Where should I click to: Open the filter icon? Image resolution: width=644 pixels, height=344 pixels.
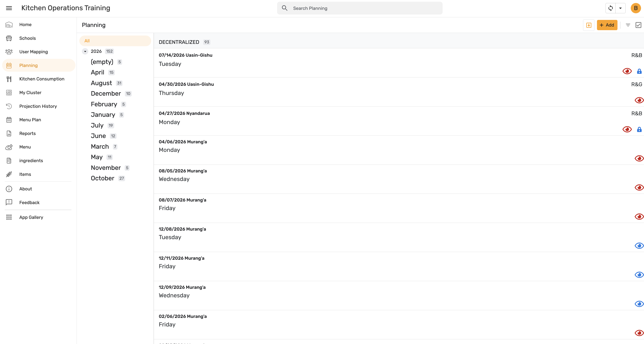tap(628, 25)
